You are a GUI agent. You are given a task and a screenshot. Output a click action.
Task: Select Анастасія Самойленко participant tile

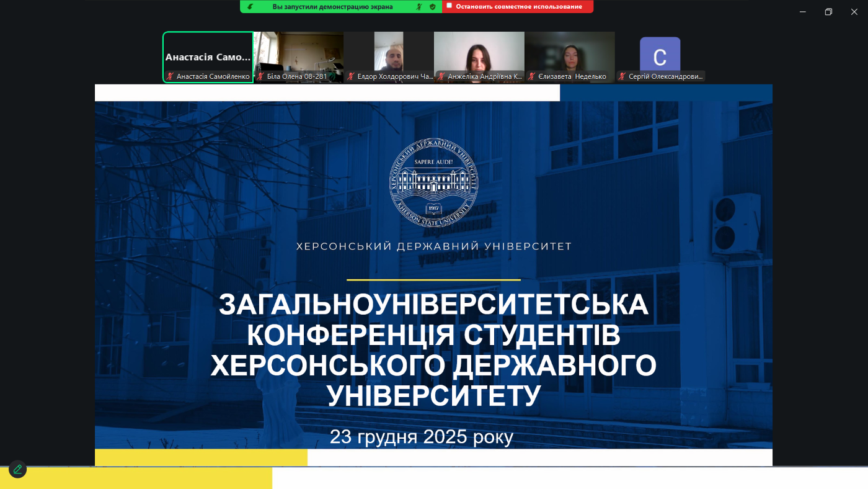208,57
